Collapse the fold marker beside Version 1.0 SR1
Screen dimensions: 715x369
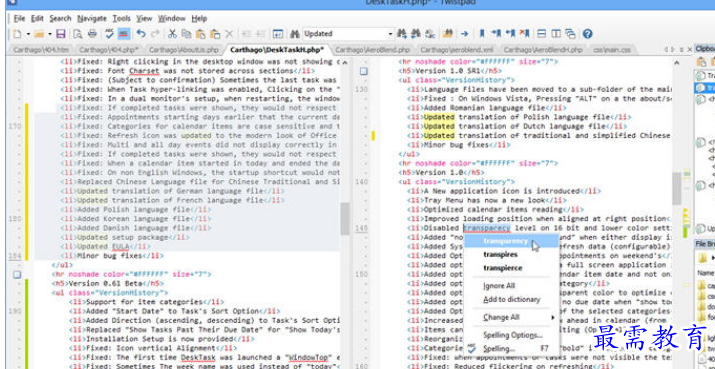pos(363,71)
